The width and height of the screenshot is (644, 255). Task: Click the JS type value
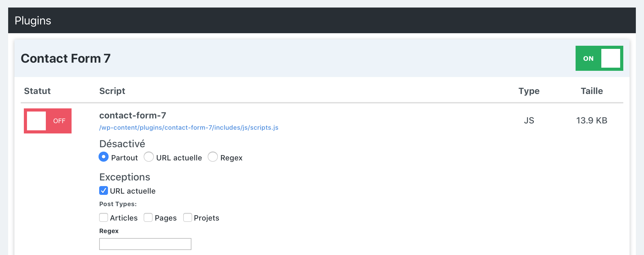pos(529,121)
